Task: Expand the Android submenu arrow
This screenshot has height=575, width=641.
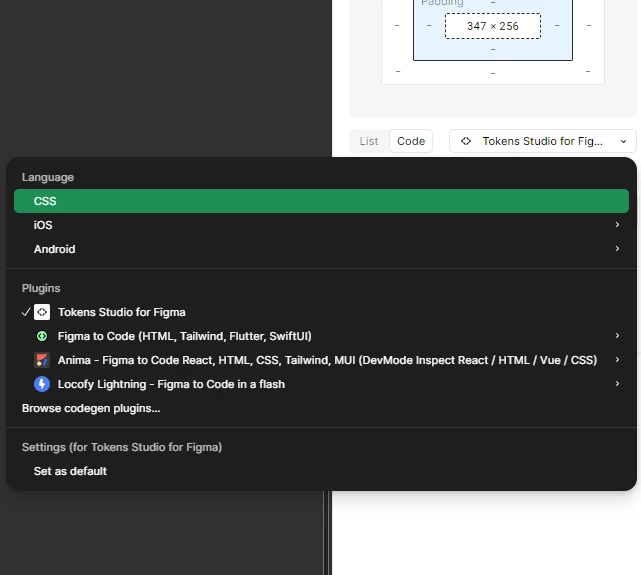Action: [x=617, y=248]
